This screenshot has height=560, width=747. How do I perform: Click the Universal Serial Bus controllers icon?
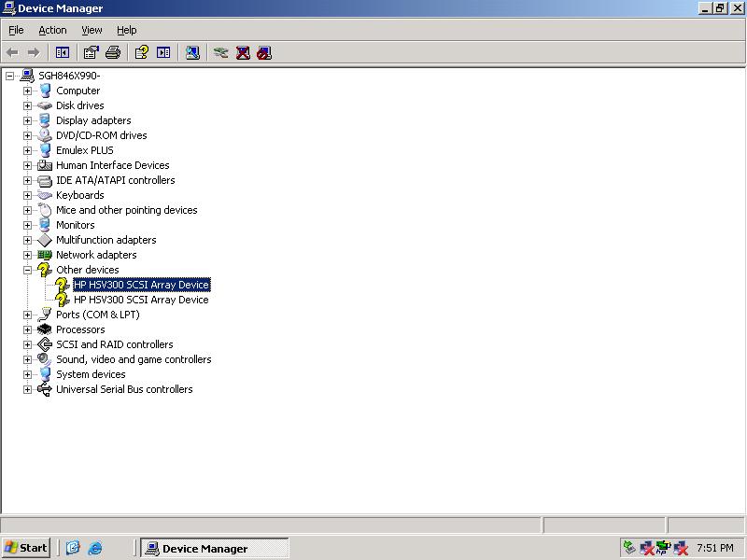coord(44,389)
